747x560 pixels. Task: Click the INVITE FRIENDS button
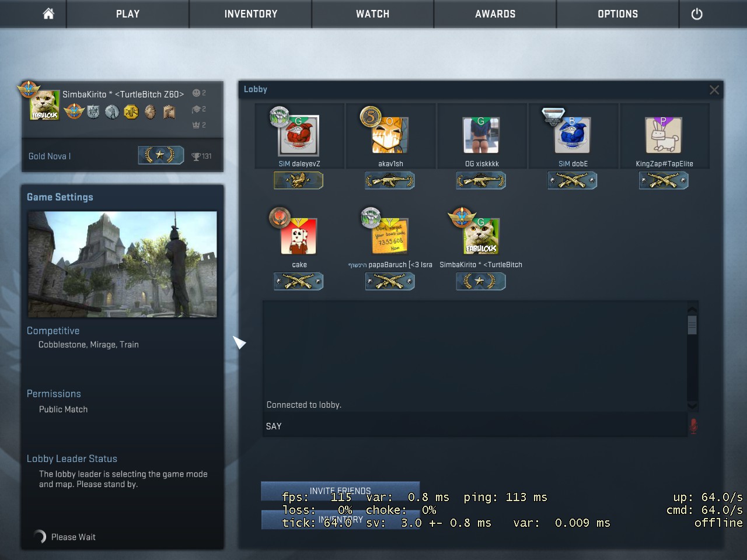[x=340, y=491]
